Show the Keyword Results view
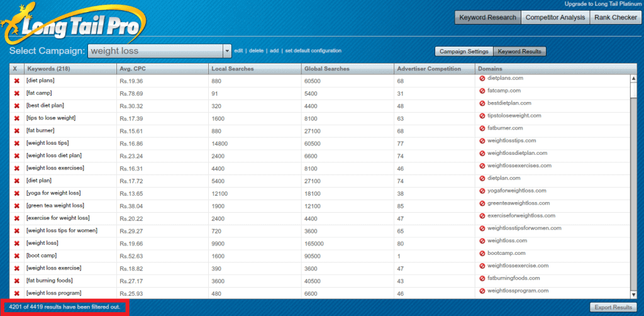644x316 pixels. tap(519, 52)
